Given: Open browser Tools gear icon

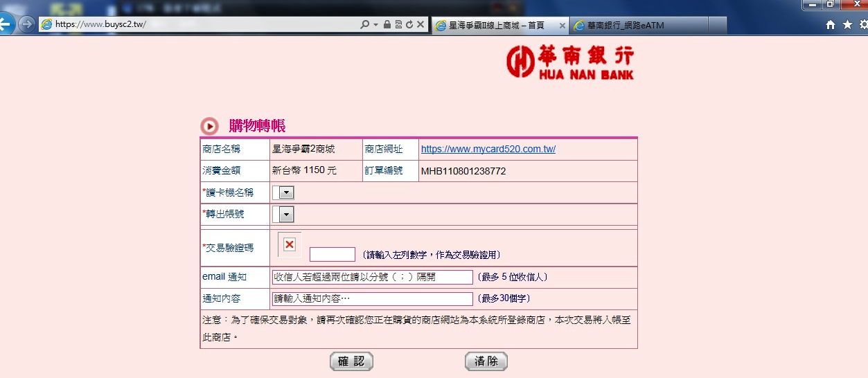Looking at the screenshot, I should pyautogui.click(x=863, y=25).
